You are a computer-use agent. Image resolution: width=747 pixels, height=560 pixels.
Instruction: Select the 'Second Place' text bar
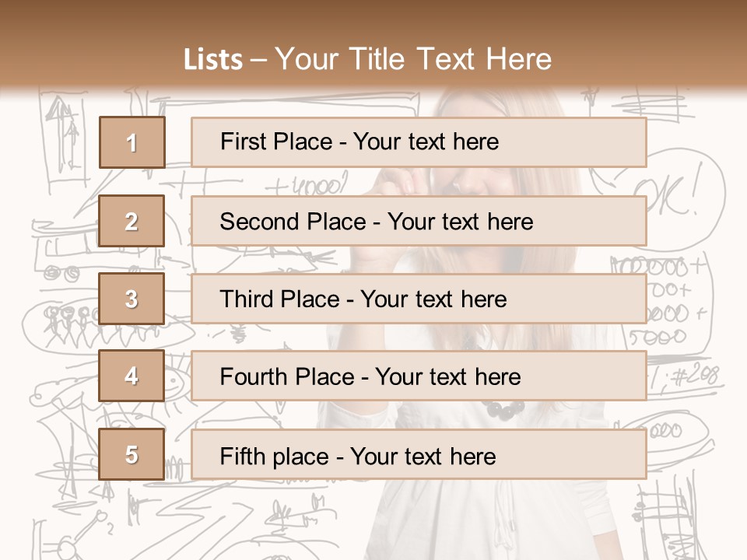tap(419, 222)
